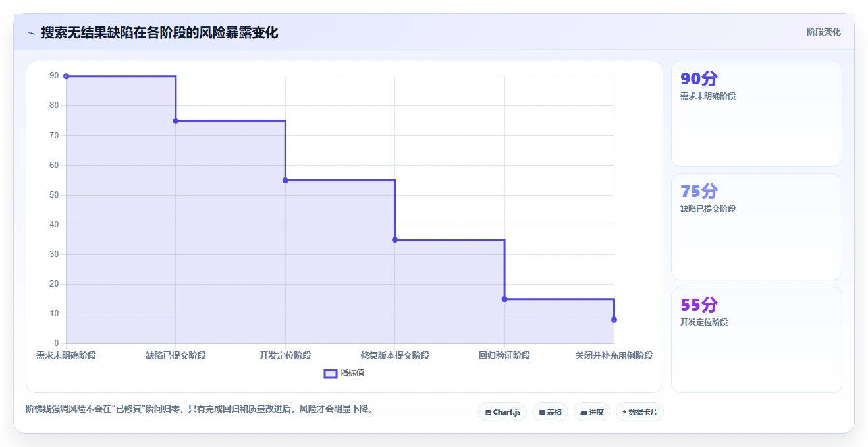868x447 pixels.
Task: Click the y-axis value 20
Action: click(54, 284)
